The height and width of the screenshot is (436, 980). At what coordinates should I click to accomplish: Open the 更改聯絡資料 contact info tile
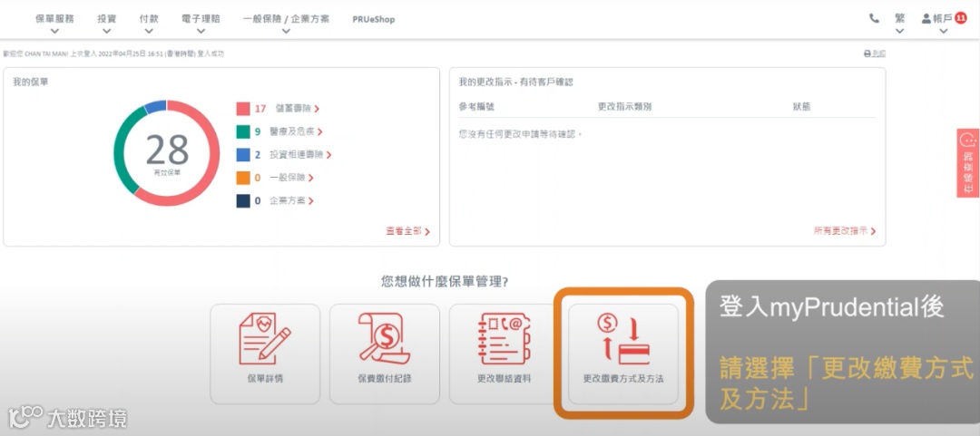click(x=504, y=354)
